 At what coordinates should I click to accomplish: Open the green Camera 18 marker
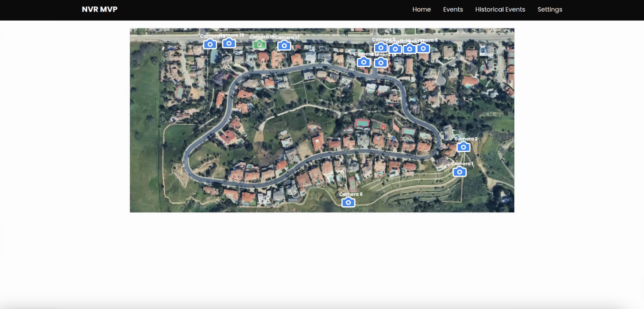(259, 44)
